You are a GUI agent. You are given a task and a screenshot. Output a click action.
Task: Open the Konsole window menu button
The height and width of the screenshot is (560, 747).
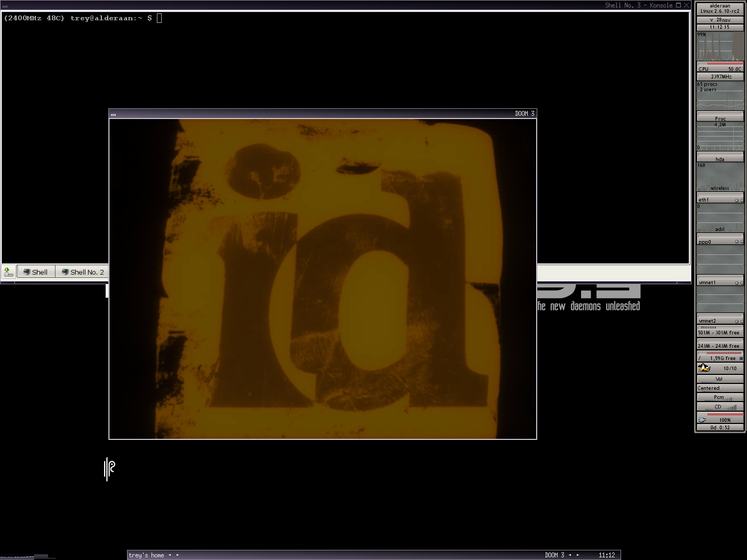5,6
